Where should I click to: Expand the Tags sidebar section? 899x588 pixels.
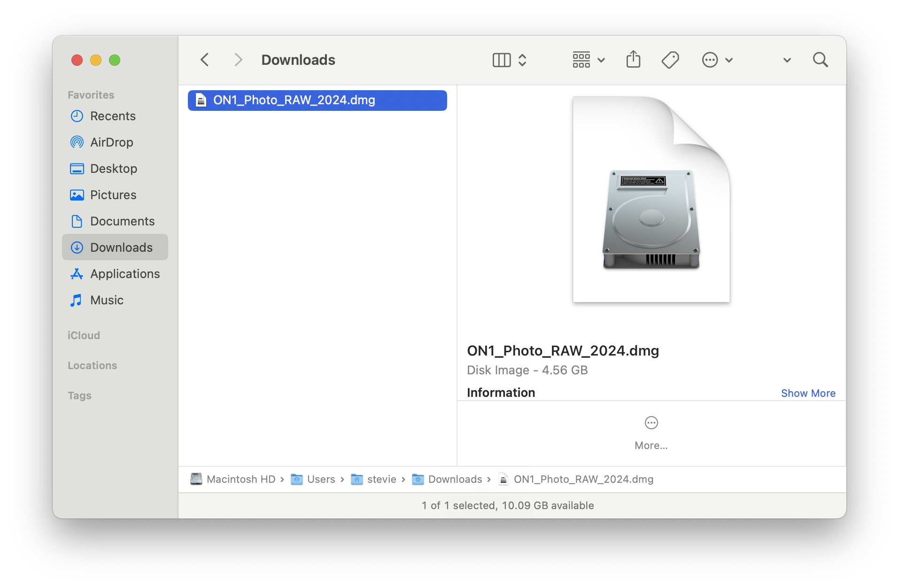tap(79, 395)
